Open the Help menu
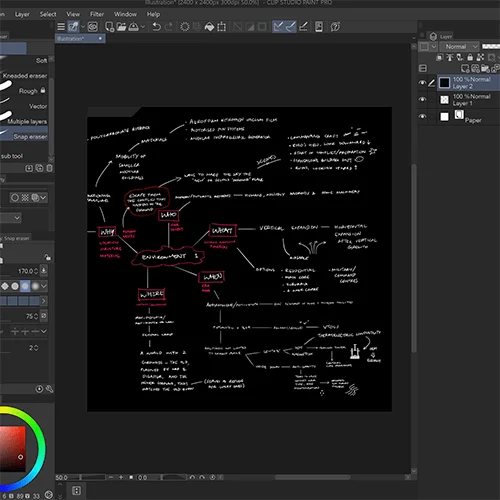 pyautogui.click(x=153, y=14)
